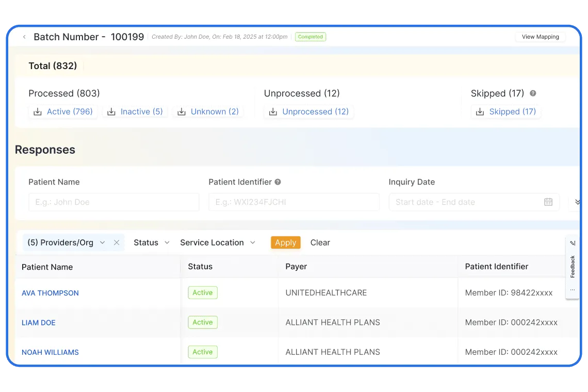
Task: Click ALLIANT HEALTH PLANS in NOAH WILLIAMS row
Action: (x=333, y=352)
